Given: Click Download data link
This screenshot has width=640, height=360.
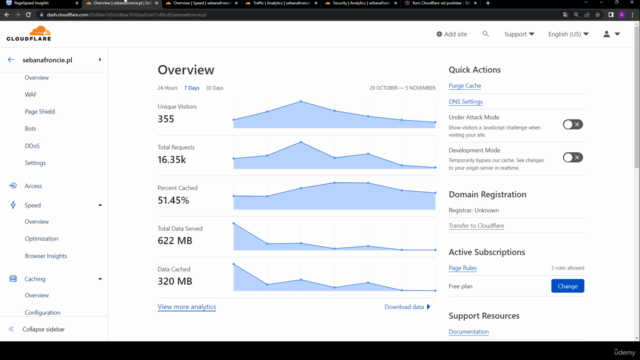Looking at the screenshot, I should (x=407, y=307).
